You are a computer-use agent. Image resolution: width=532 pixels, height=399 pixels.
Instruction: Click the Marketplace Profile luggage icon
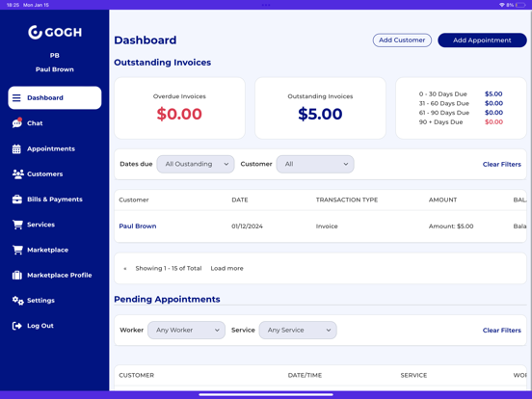coord(17,275)
